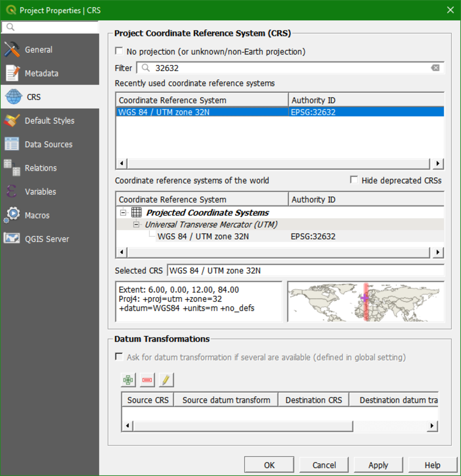Add a new datum transformation

pyautogui.click(x=128, y=380)
